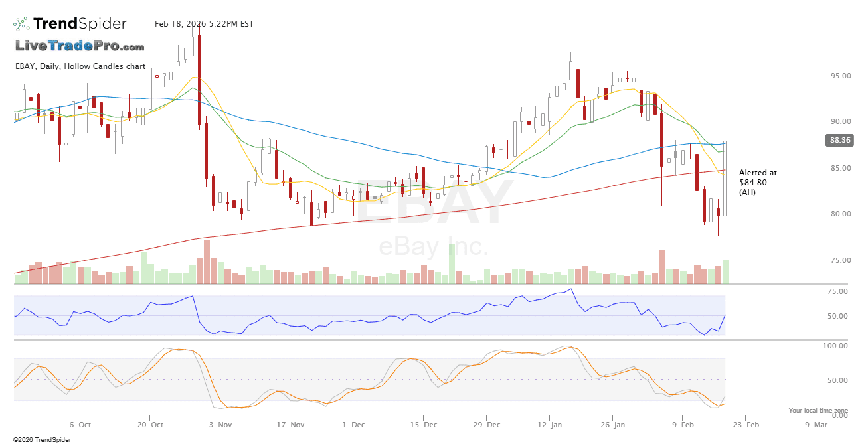Viewport: 868px width, 446px height.
Task: Select the Alerted at $84.80 annotation
Action: pos(758,182)
